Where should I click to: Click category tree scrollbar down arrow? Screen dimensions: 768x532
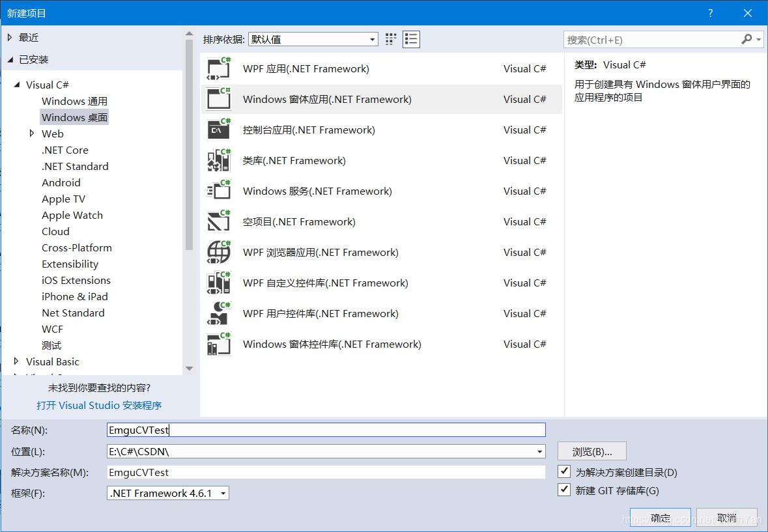pos(190,368)
